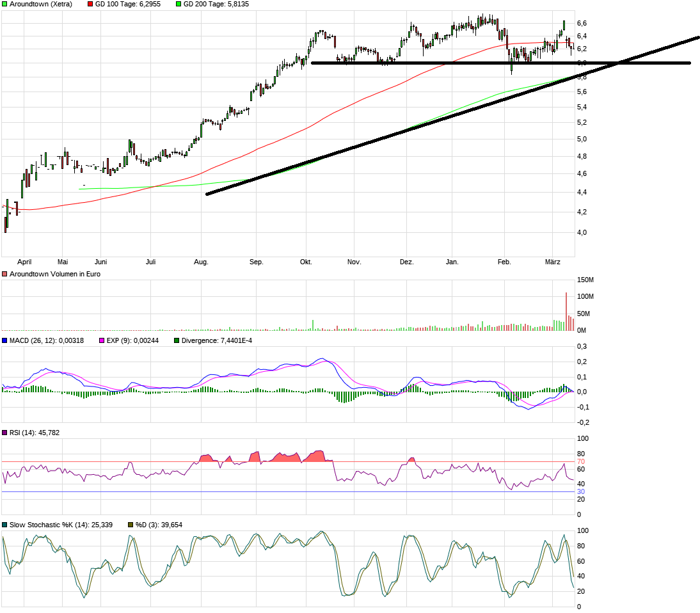
Task: Click the 6,6 price axis value
Action: click(582, 23)
